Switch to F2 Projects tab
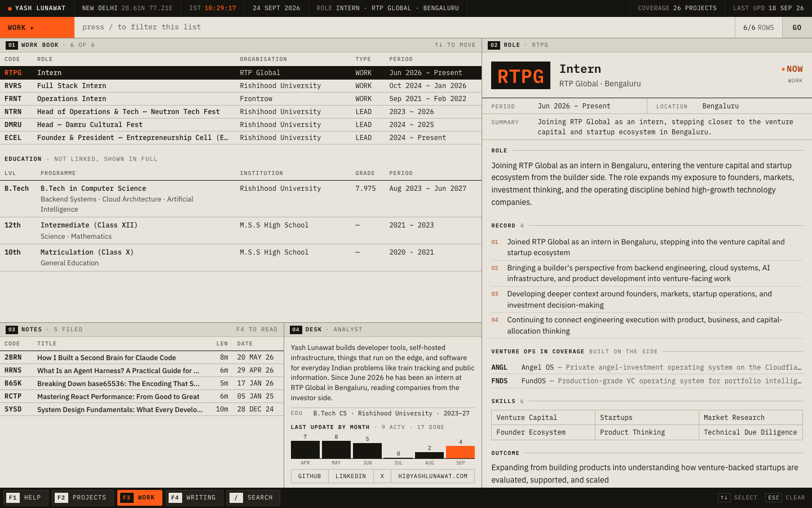The height and width of the screenshot is (508, 812). [82, 497]
